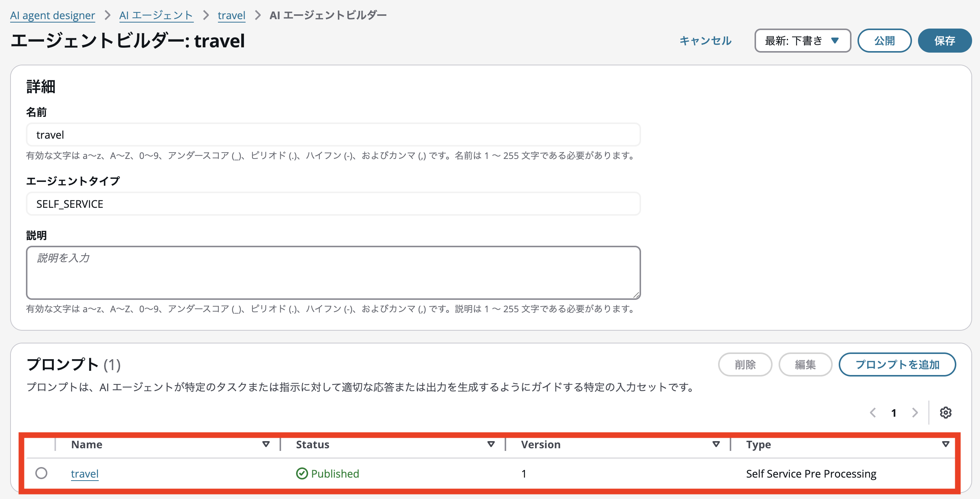Click キャンセル to cancel editing
The width and height of the screenshot is (980, 499).
click(x=705, y=41)
